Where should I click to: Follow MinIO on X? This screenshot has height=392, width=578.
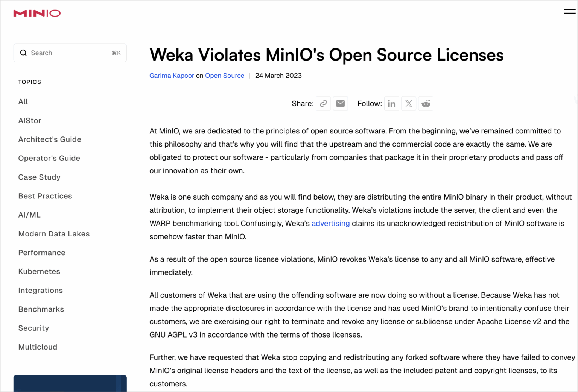(x=409, y=103)
